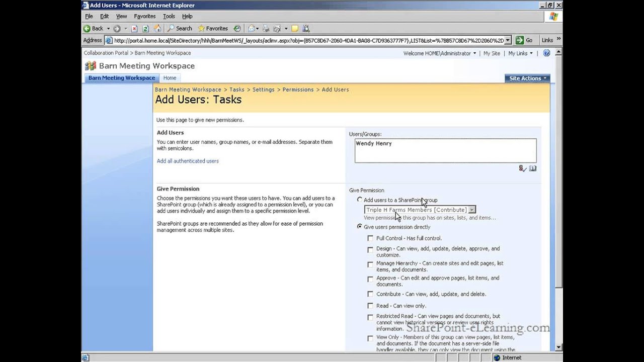Click the Add all authenticated users link
This screenshot has width=644, height=362.
(x=188, y=161)
